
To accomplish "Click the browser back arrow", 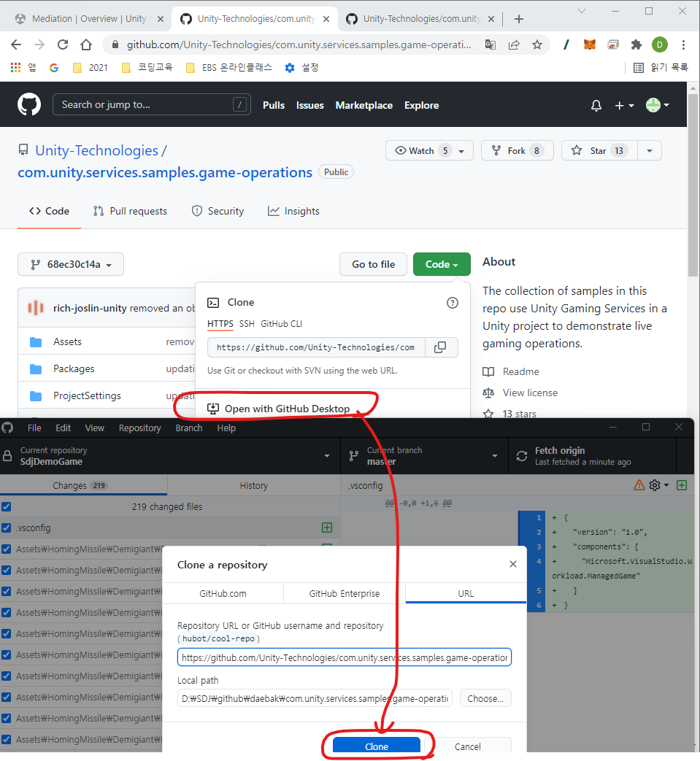I will coord(16,45).
